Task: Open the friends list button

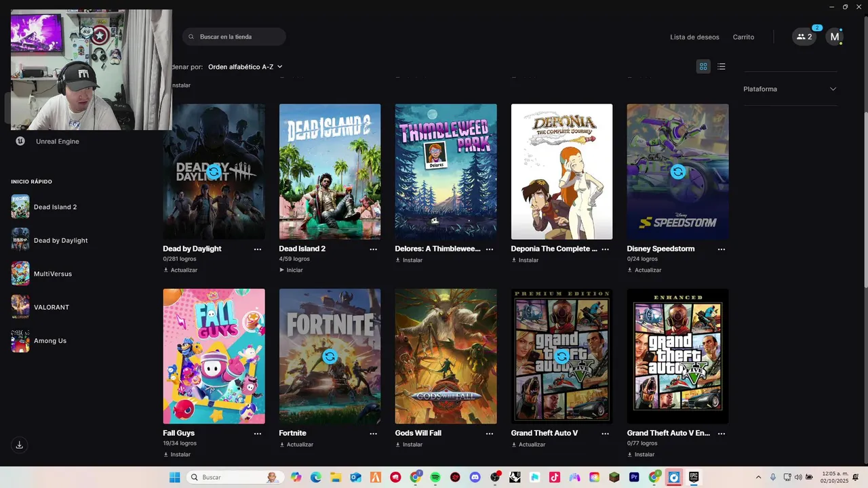Action: (804, 37)
